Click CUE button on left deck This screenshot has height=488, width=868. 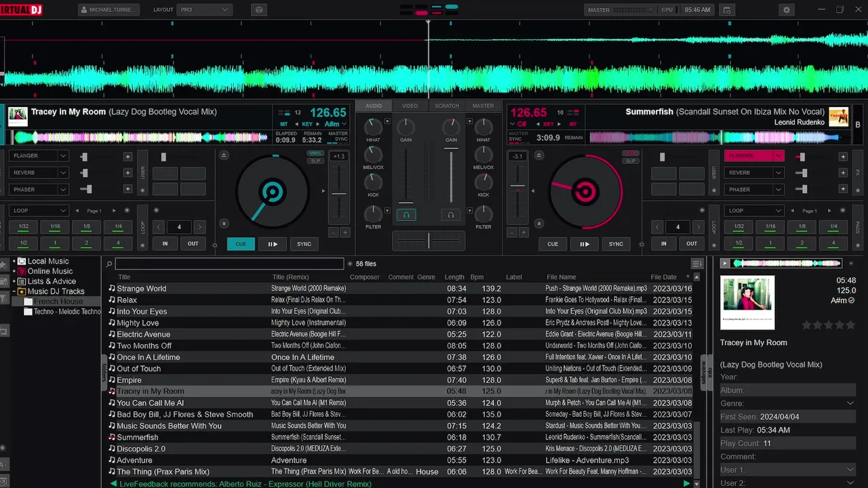pyautogui.click(x=241, y=244)
